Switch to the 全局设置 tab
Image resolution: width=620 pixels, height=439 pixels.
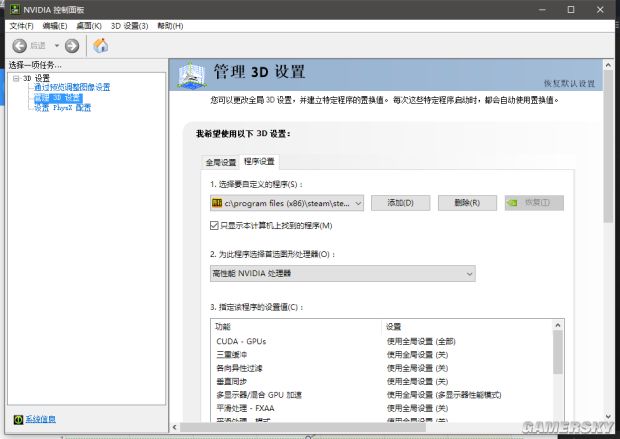pos(221,161)
